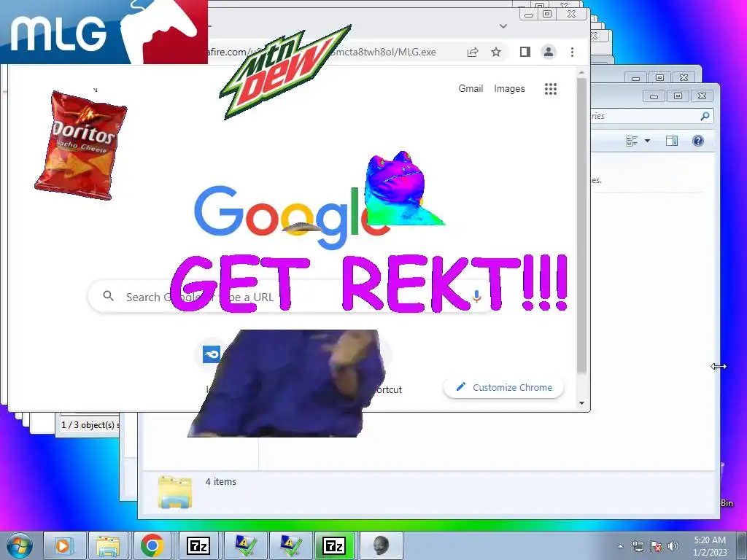Click the libraries folder icon in details pane
The image size is (747, 560).
pyautogui.click(x=175, y=492)
